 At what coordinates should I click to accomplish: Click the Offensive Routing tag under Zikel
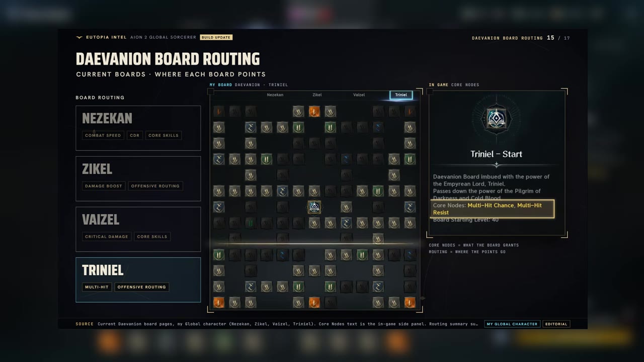click(155, 186)
